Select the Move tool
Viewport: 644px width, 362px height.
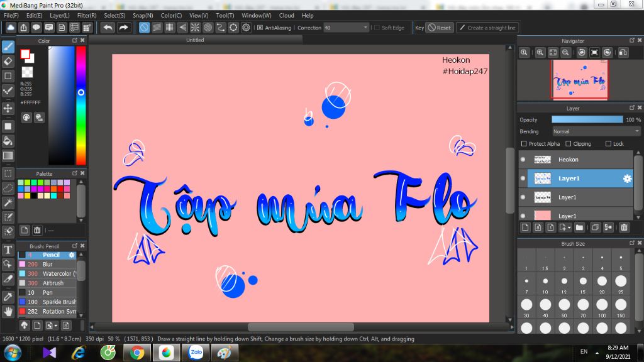coord(8,108)
